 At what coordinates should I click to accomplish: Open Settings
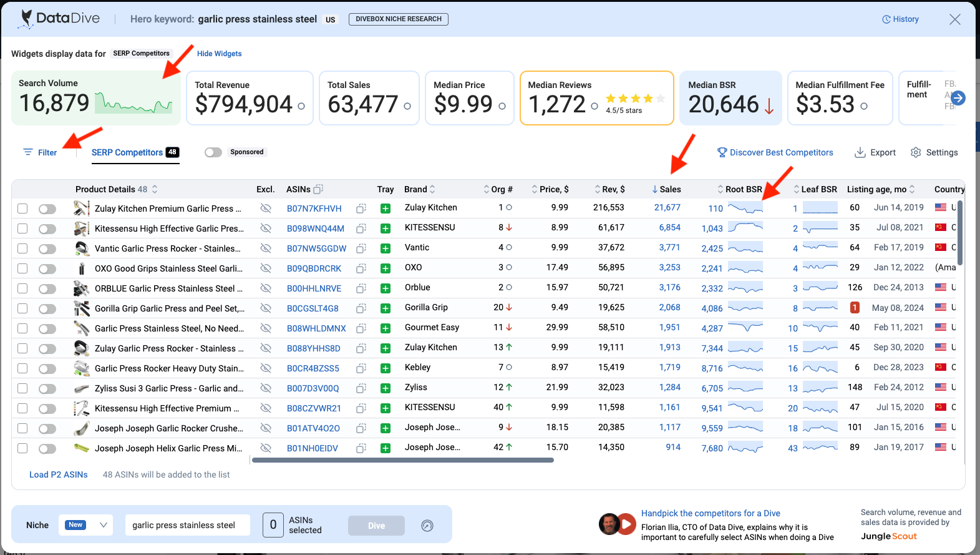(934, 152)
